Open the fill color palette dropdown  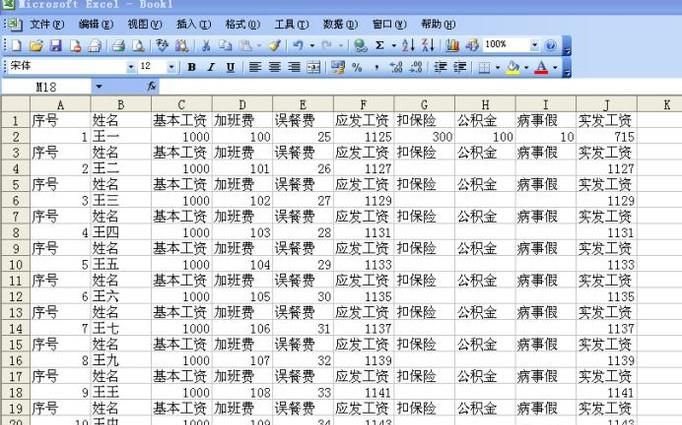coord(526,67)
